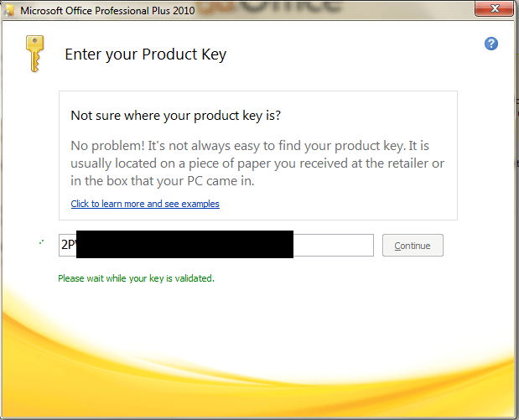Click the 'Please wait while your key is validated' message
The image size is (519, 420).
[136, 278]
